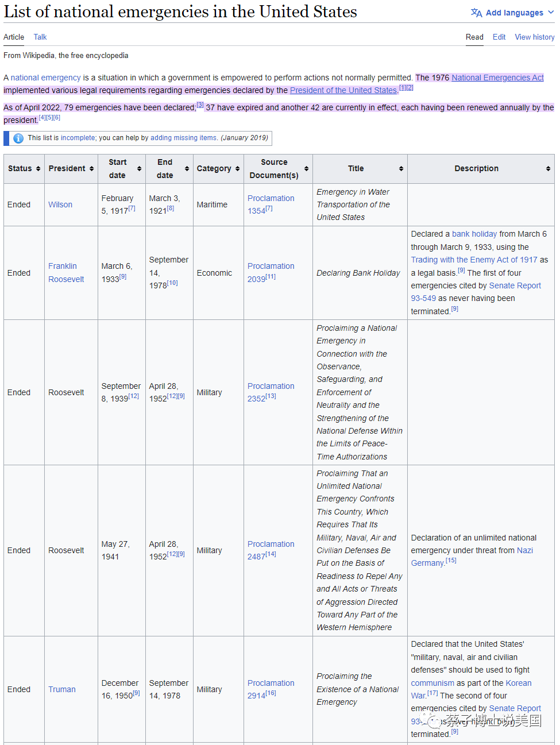Click the Add languages button
This screenshot has width=560, height=745.
(512, 13)
